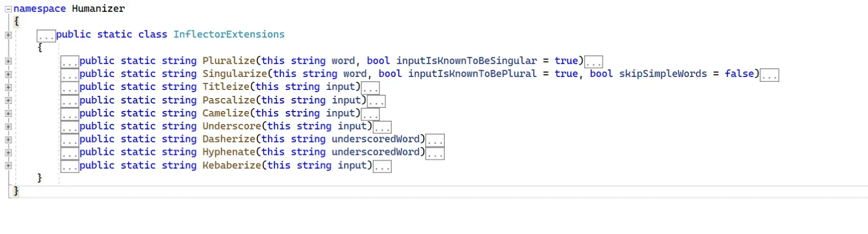Open collapsed comment box before Camelize
The height and width of the screenshot is (234, 868).
70,114
